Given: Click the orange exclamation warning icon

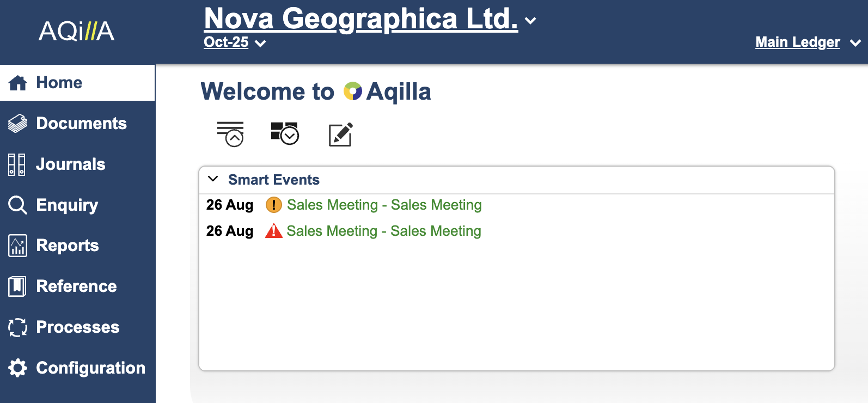Looking at the screenshot, I should (x=273, y=205).
